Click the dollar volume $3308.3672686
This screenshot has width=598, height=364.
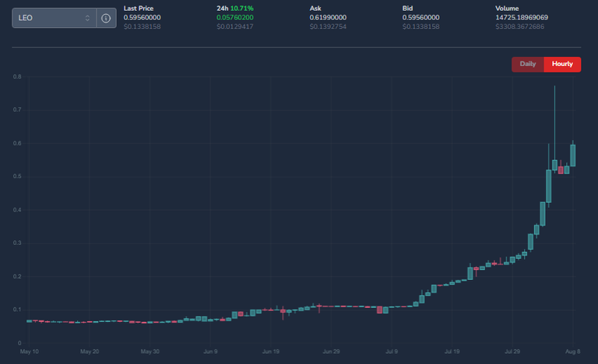(520, 26)
